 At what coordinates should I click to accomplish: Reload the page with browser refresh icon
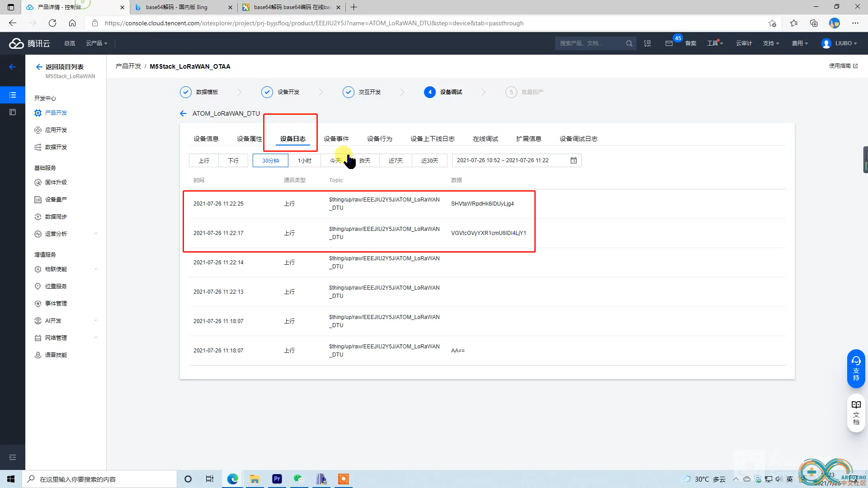pos(52,23)
